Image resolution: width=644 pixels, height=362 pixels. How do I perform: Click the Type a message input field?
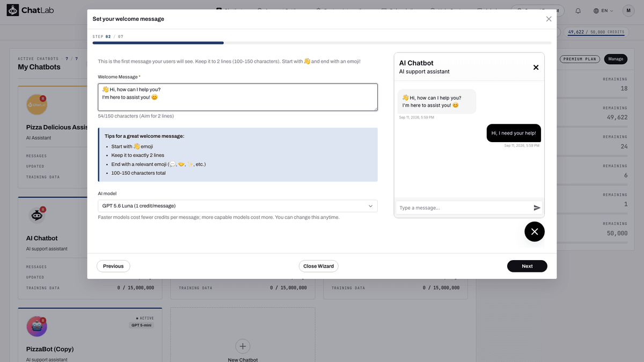point(464,208)
